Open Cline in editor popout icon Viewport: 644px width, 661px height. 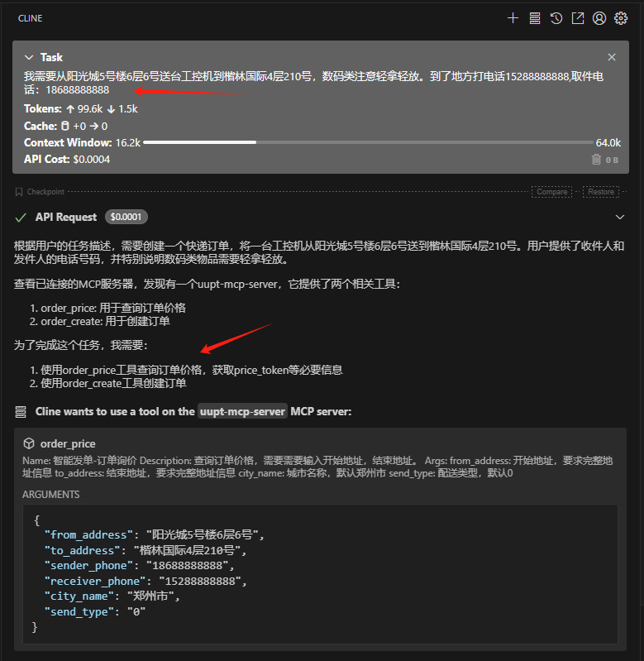578,17
